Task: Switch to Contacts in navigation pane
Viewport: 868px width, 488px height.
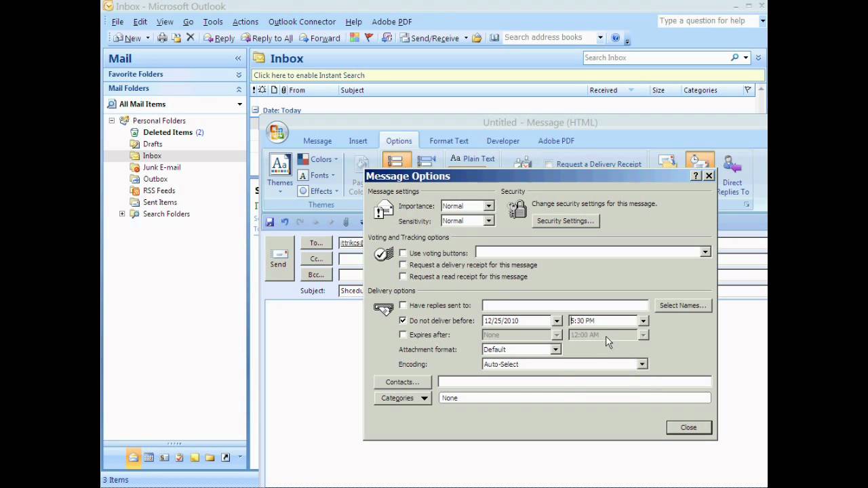Action: (x=164, y=457)
